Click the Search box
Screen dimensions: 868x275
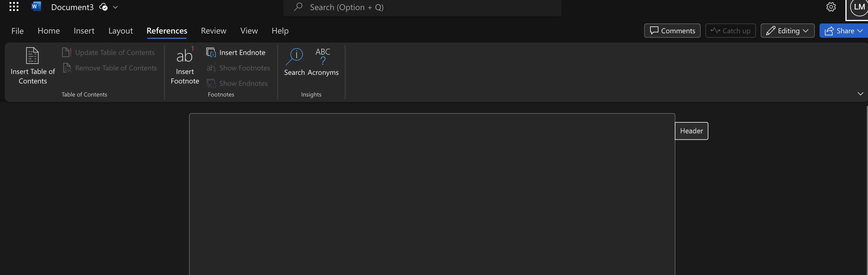click(422, 7)
